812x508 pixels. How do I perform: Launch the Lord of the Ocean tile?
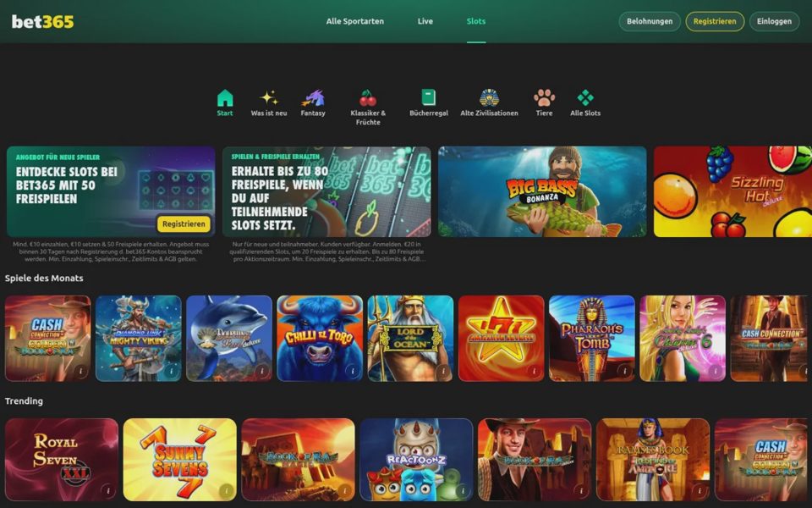[x=410, y=338]
